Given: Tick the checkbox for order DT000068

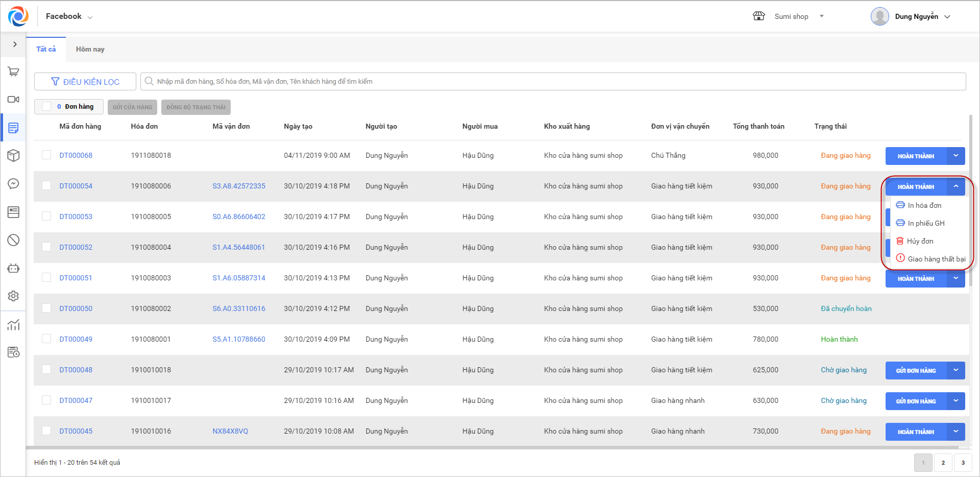Looking at the screenshot, I should [x=46, y=155].
